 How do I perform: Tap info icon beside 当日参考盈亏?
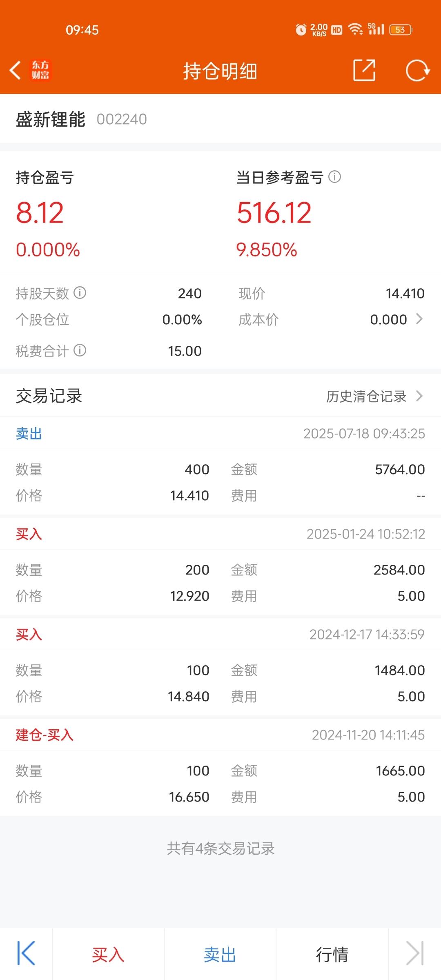[334, 177]
